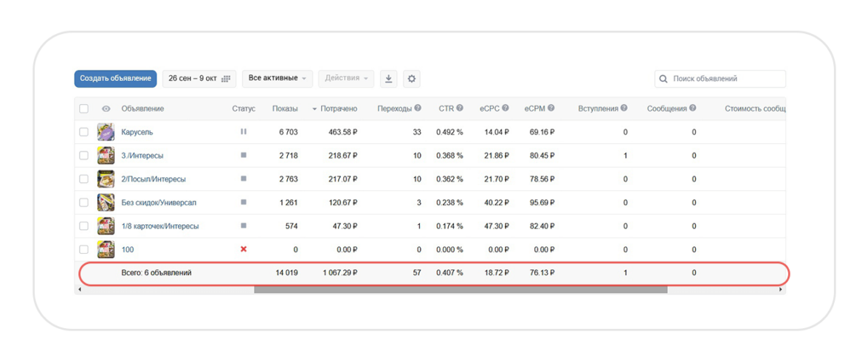Check the select-all checkbox in header
868x357 pixels.
(x=84, y=109)
